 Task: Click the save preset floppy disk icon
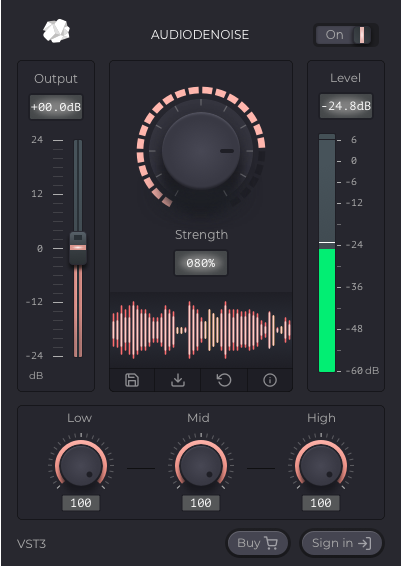coord(132,380)
